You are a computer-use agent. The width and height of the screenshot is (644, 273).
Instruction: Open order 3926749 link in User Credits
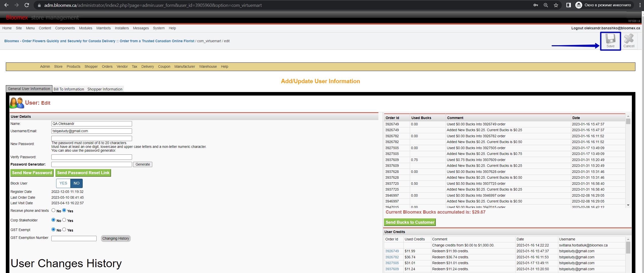point(392,251)
